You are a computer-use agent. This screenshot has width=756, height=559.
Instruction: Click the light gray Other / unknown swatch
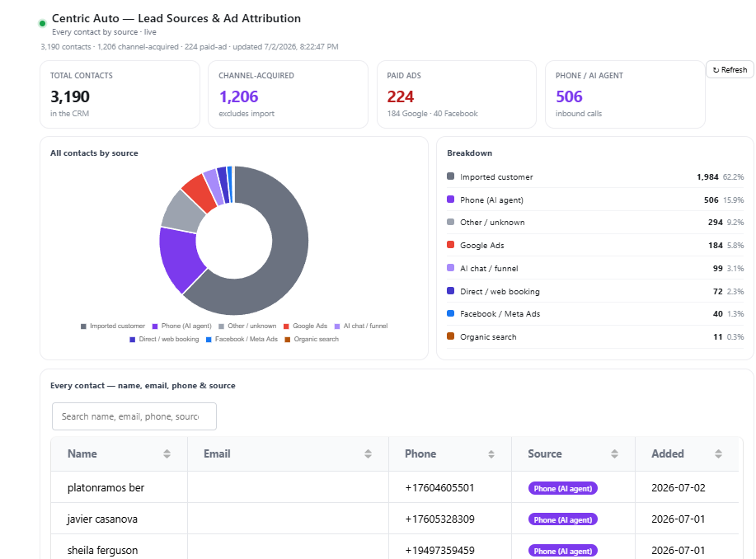click(x=450, y=222)
